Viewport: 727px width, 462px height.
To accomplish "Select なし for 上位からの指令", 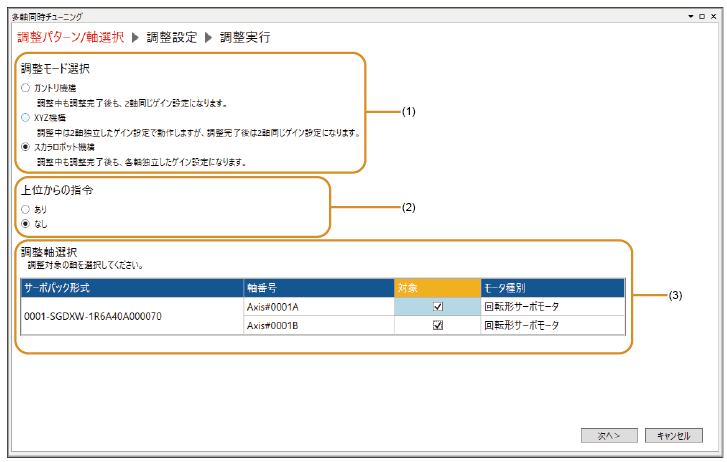I will coord(25,224).
